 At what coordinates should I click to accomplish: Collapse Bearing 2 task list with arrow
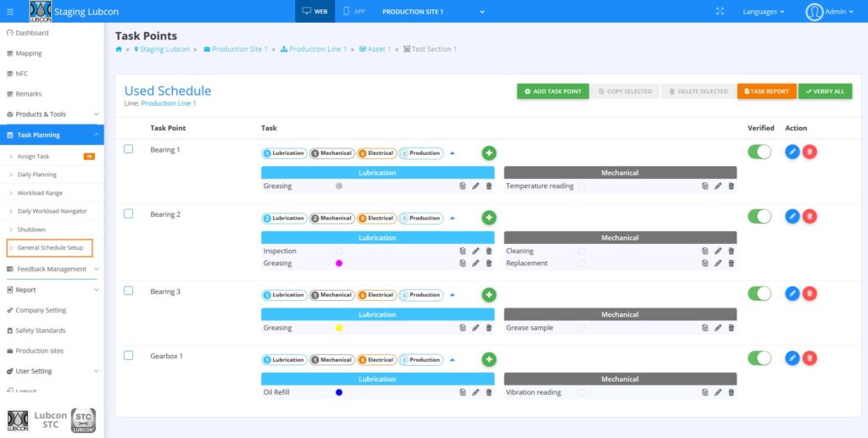(452, 218)
